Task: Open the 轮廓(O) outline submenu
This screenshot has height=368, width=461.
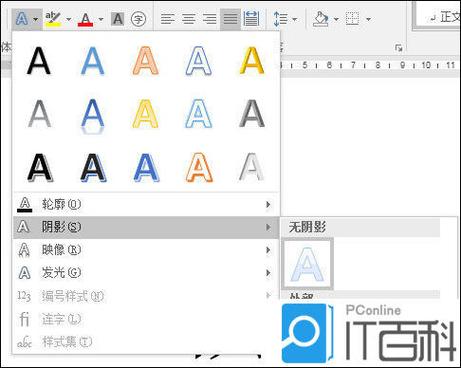Action: tap(146, 204)
